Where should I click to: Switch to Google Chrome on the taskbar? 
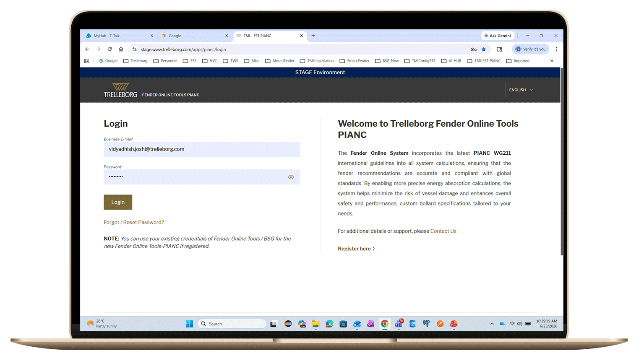[x=385, y=324]
